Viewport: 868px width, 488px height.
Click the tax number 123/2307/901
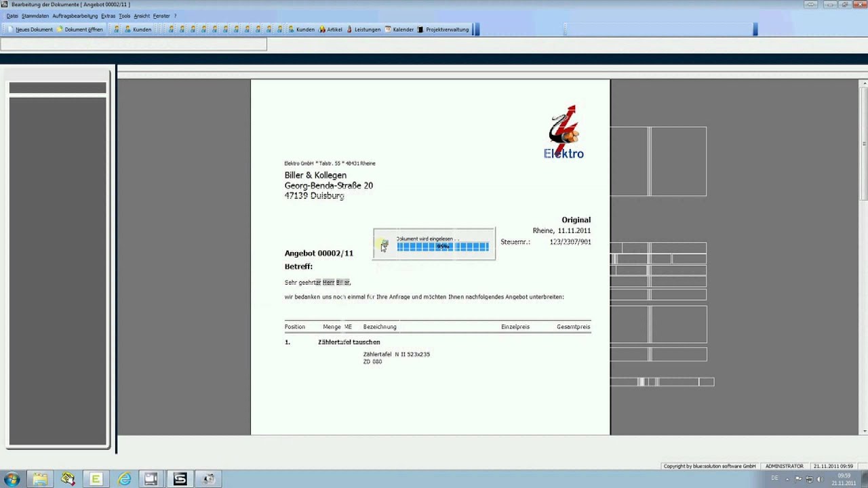(x=570, y=242)
